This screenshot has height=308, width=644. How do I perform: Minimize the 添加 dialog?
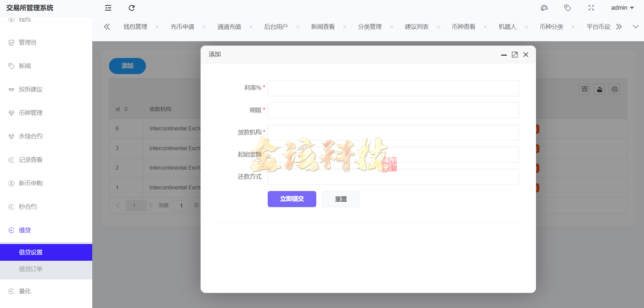(504, 54)
